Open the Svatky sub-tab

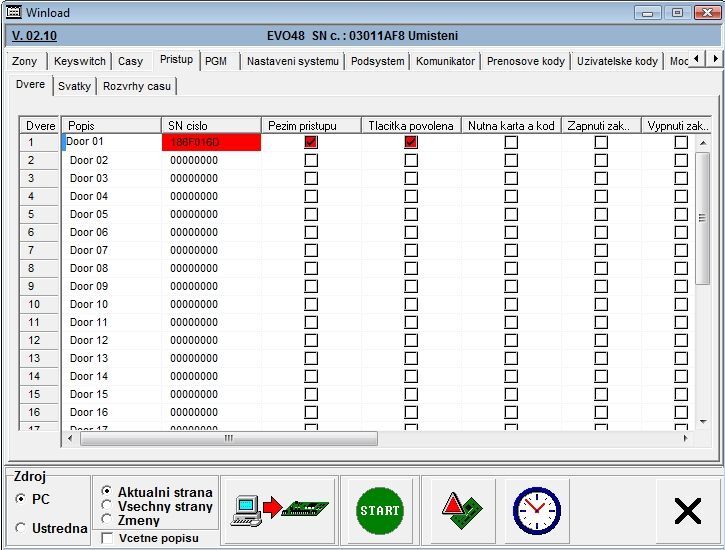[74, 86]
